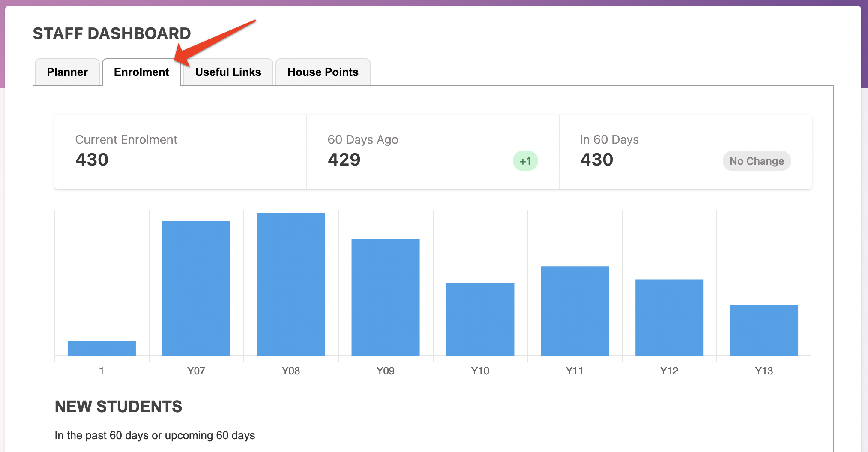Click the tallest bar for Y08
Screen dimensions: 868x452
pyautogui.click(x=291, y=284)
